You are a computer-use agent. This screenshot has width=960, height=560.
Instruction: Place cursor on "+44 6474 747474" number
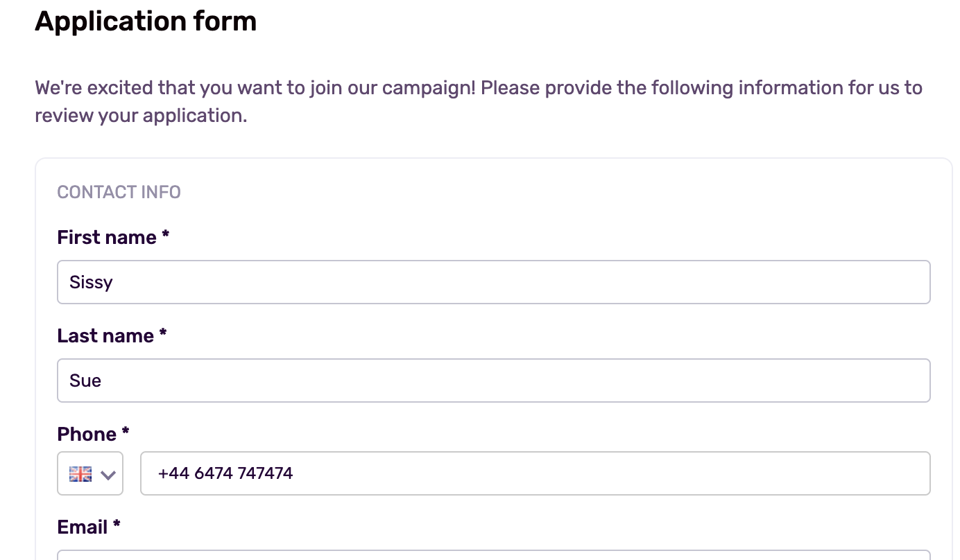coord(225,473)
